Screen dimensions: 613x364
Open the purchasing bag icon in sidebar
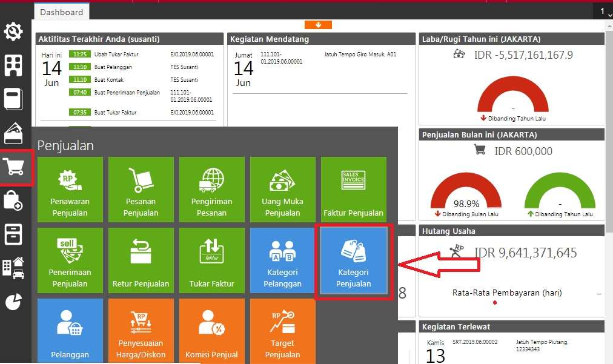[13, 200]
